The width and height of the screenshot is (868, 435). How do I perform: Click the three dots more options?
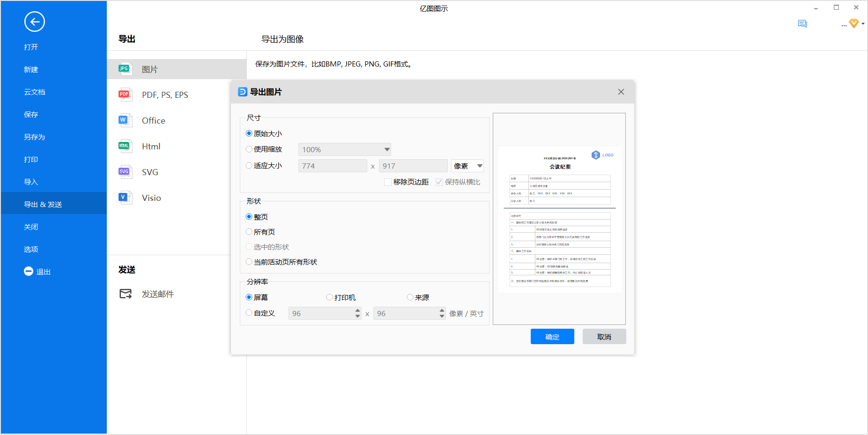click(844, 25)
